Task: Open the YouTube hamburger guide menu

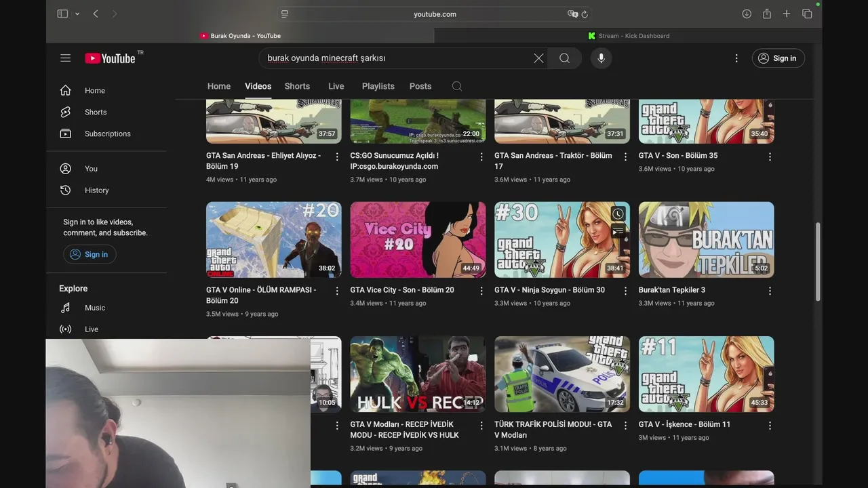Action: 65,58
